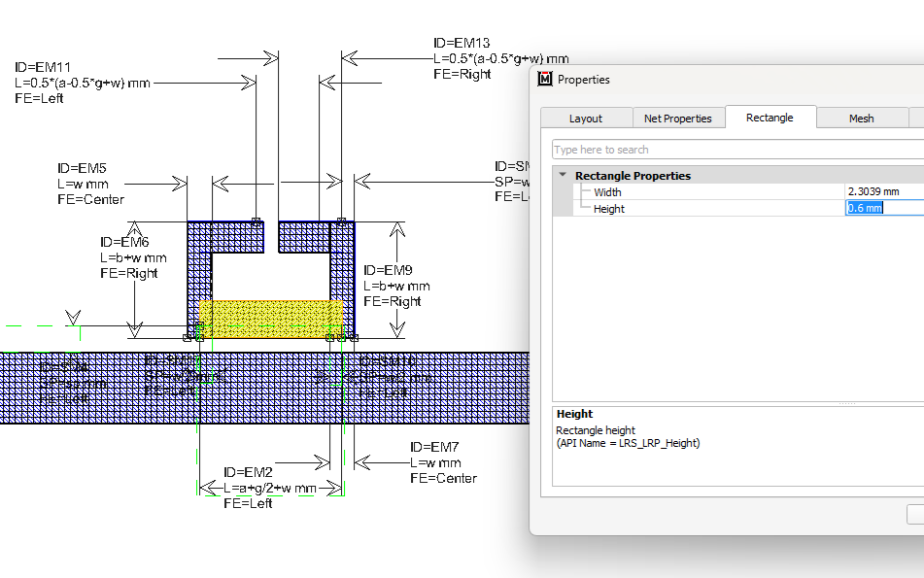This screenshot has width=924, height=578.
Task: Select the ID=EM2 L=a+g/2+w mm label
Action: [270, 488]
